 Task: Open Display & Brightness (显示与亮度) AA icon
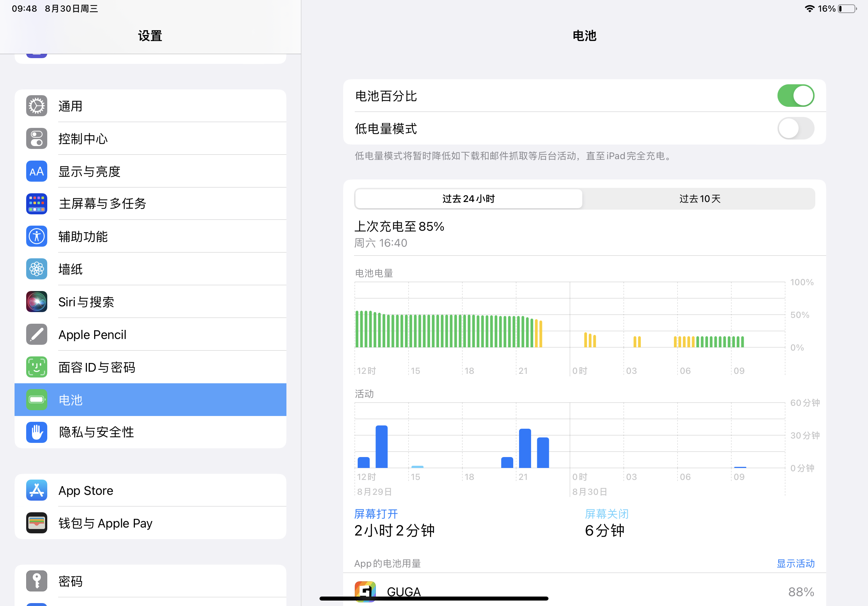pyautogui.click(x=37, y=171)
